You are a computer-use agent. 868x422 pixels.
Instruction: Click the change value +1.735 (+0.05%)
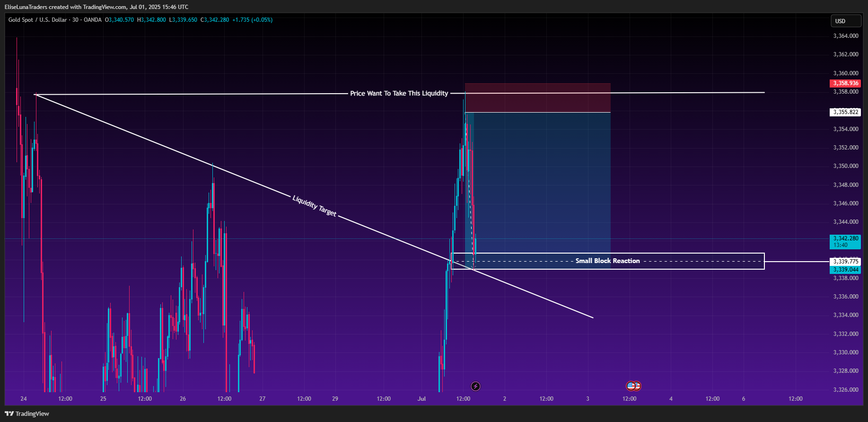tap(252, 20)
